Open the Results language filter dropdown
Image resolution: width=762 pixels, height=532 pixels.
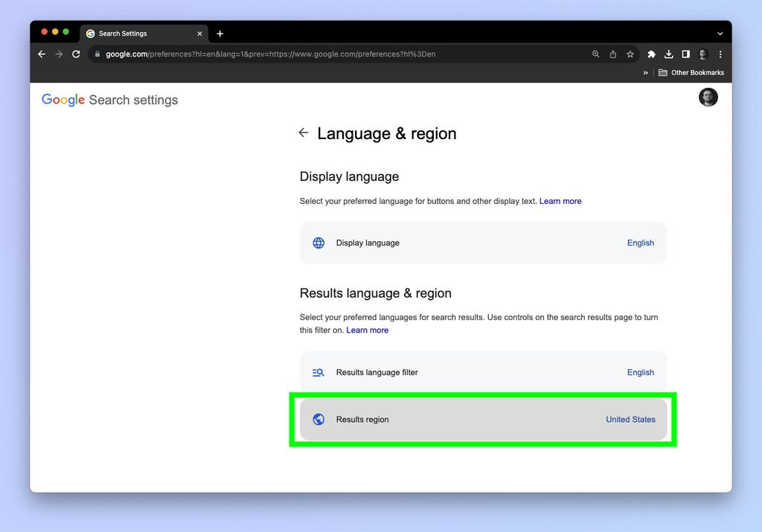[483, 372]
